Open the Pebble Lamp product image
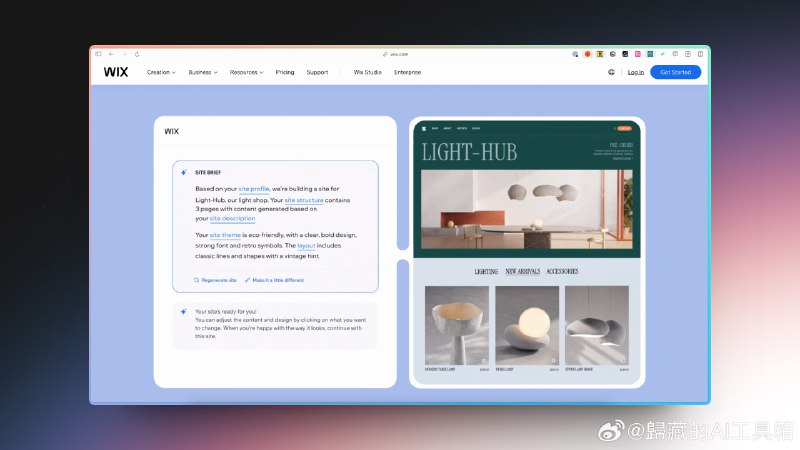Image resolution: width=800 pixels, height=450 pixels. (x=527, y=326)
